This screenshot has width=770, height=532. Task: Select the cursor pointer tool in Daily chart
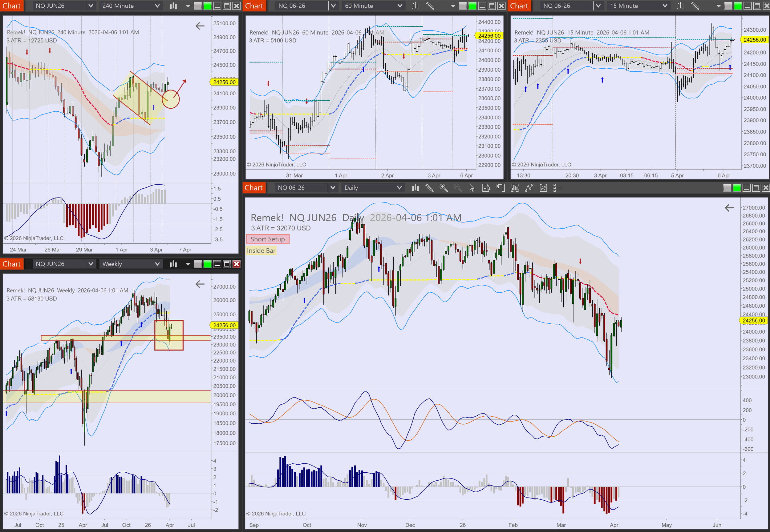pos(472,188)
